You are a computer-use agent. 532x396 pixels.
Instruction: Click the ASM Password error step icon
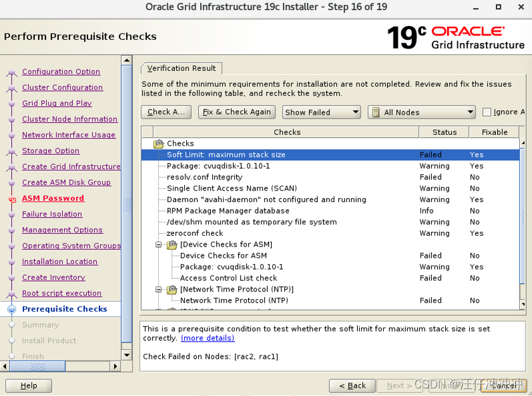12,199
